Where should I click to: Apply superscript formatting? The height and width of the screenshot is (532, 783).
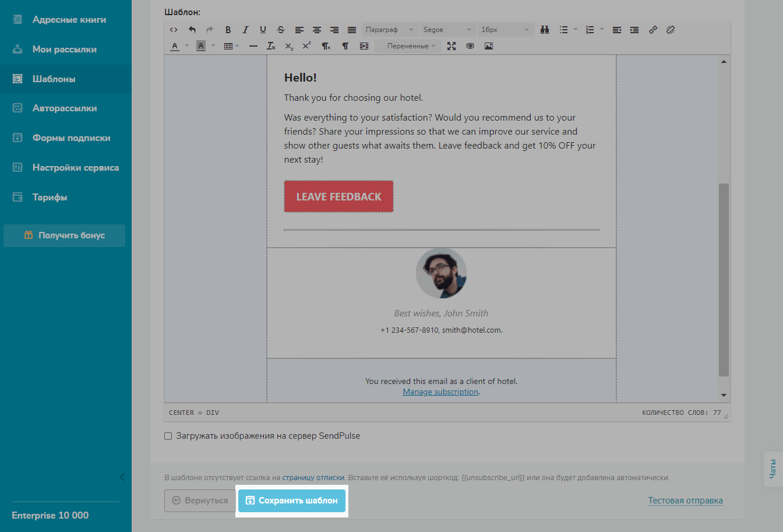click(x=306, y=46)
